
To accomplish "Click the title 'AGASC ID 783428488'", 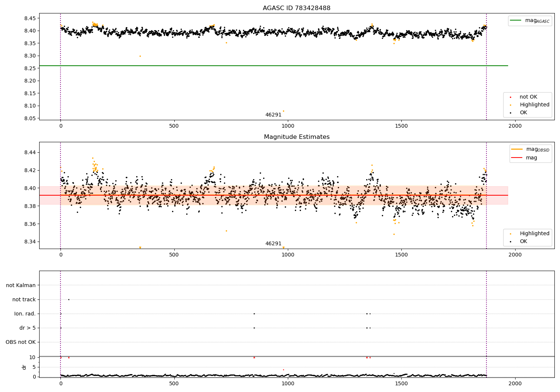I will point(296,8).
